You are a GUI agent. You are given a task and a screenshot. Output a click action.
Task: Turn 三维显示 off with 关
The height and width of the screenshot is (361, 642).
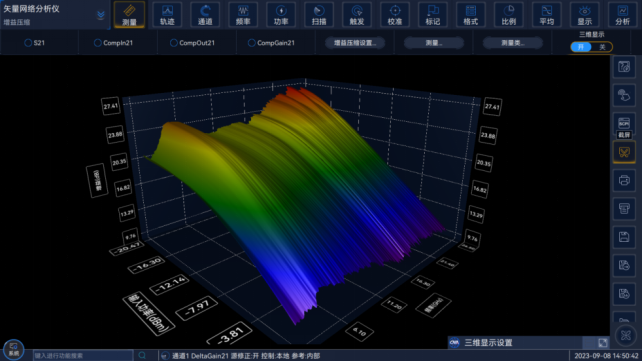[x=602, y=47]
